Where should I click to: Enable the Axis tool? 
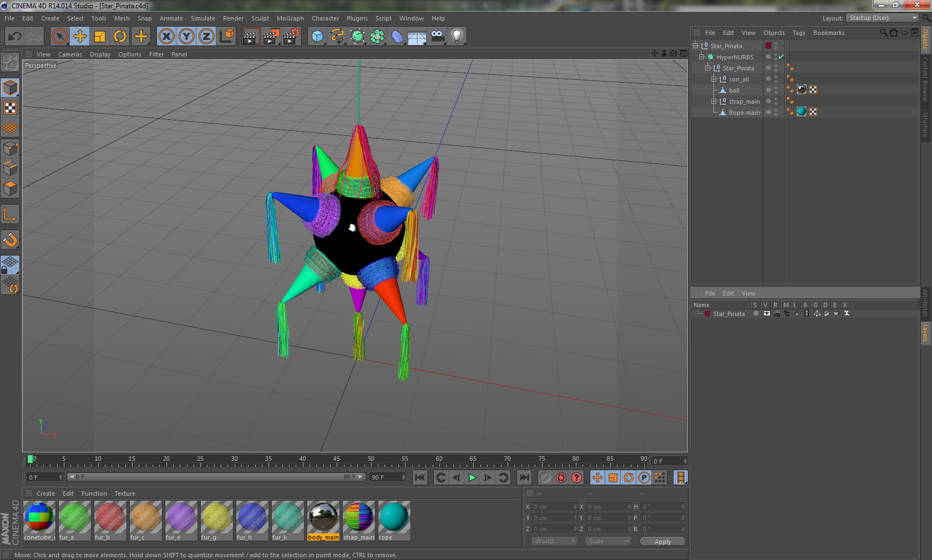[10, 214]
